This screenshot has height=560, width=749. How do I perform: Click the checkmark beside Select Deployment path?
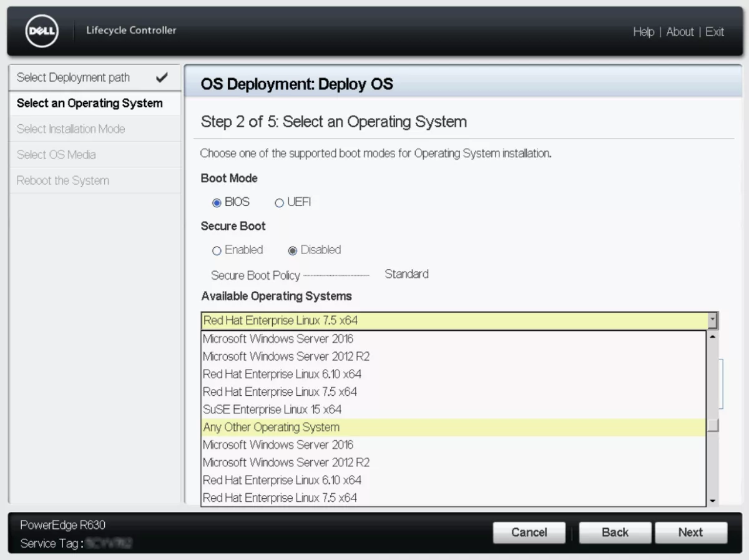pyautogui.click(x=162, y=77)
